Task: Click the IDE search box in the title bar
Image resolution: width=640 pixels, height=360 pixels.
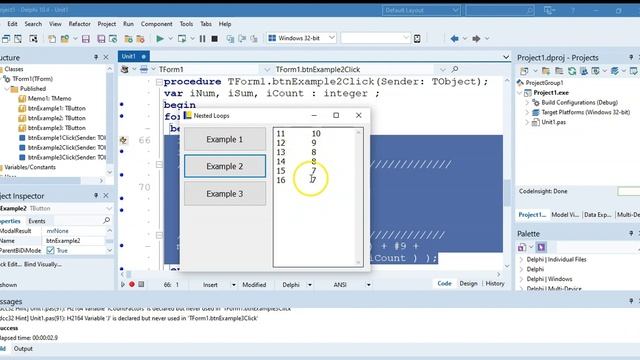Action: 500,10
